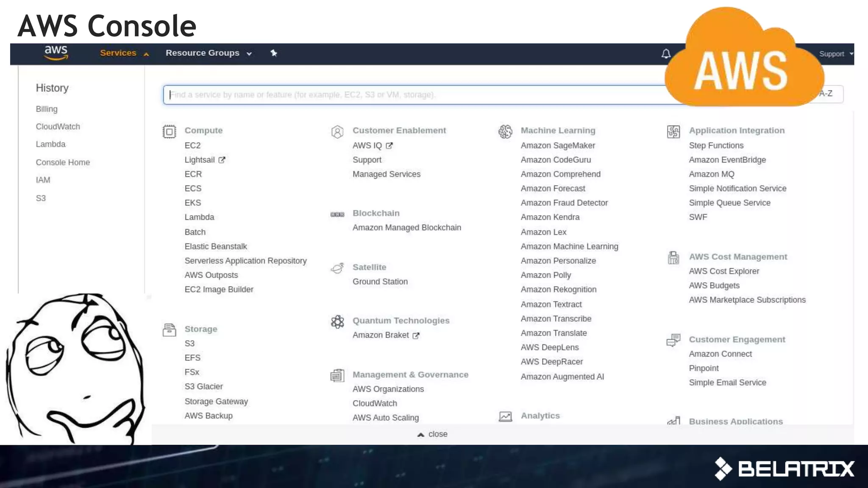Viewport: 868px width, 488px height.
Task: Open AWS Cost Explorer
Action: pos(724,271)
